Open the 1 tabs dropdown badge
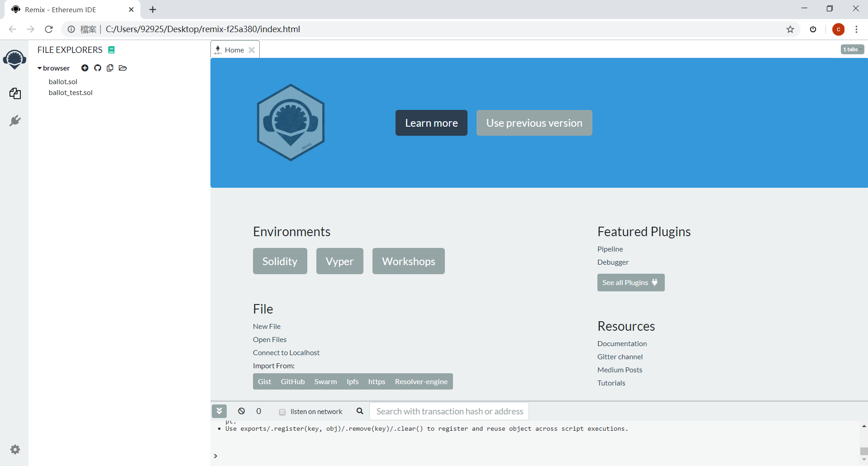The image size is (868, 466). tap(852, 49)
